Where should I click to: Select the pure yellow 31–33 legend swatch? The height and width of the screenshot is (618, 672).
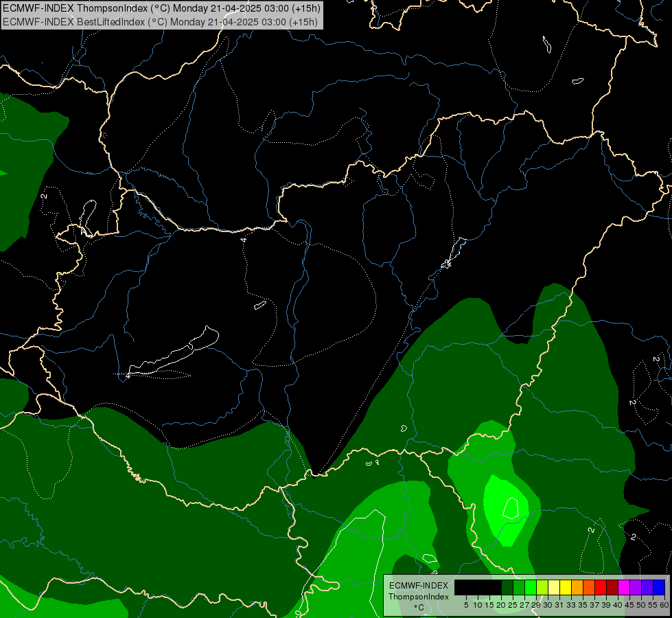(566, 587)
